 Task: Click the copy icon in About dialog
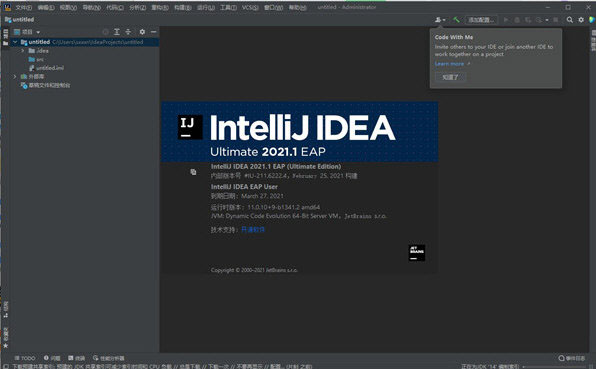193,172
